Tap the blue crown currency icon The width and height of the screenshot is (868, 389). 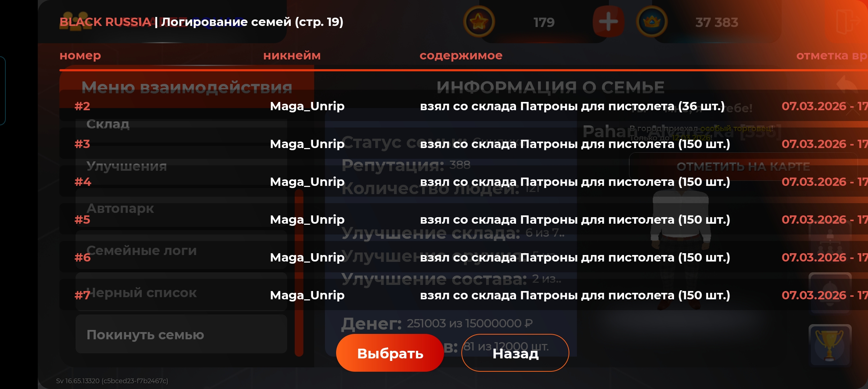pyautogui.click(x=652, y=22)
